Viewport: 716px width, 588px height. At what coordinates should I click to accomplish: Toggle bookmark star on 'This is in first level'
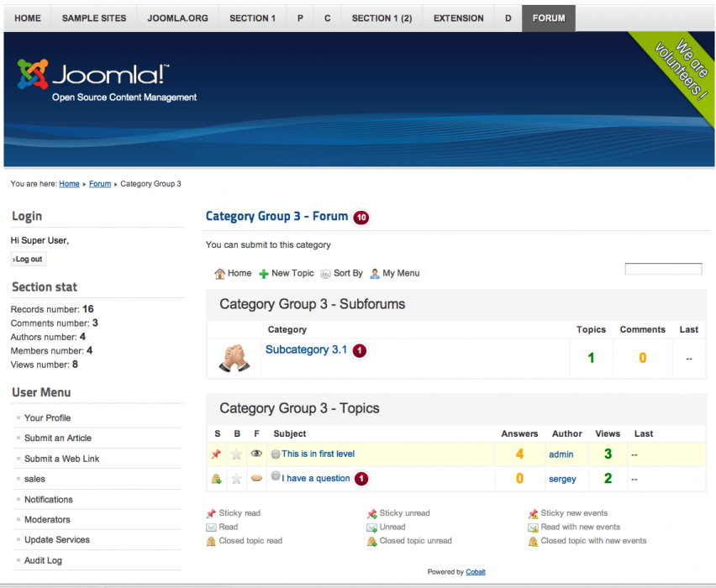click(x=236, y=454)
